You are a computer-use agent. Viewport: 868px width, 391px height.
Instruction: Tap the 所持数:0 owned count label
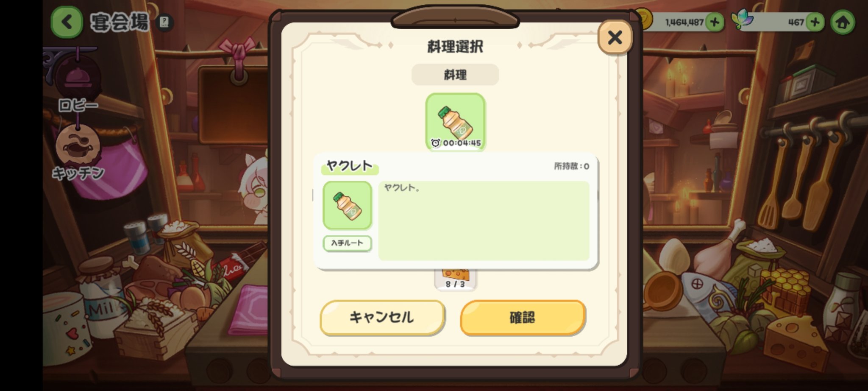pos(571,166)
